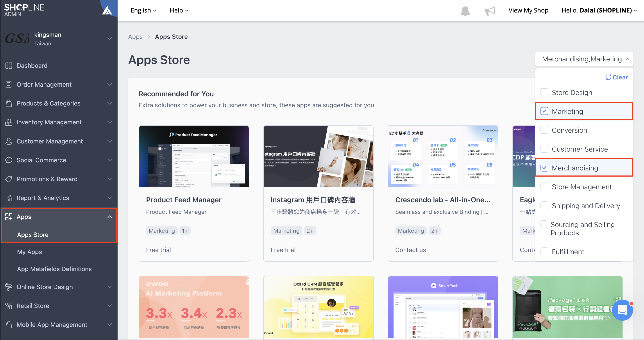644x340 pixels.
Task: Open the English language dropdown
Action: pos(143,10)
